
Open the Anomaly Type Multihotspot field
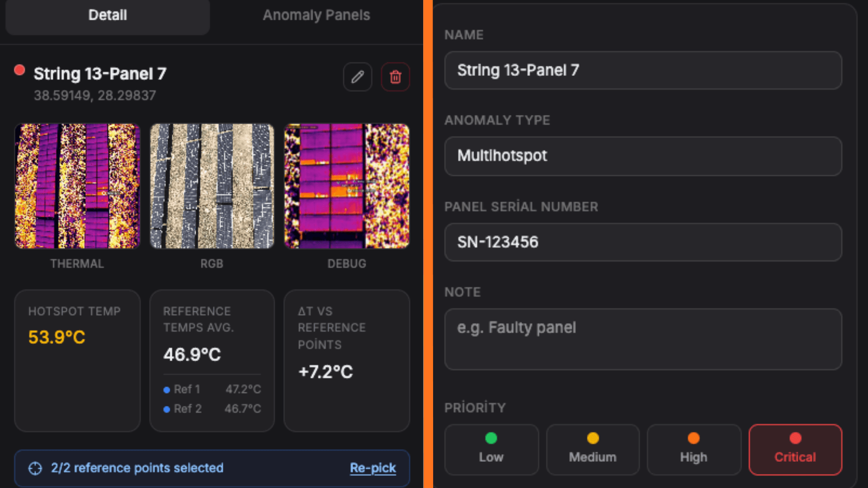[643, 156]
